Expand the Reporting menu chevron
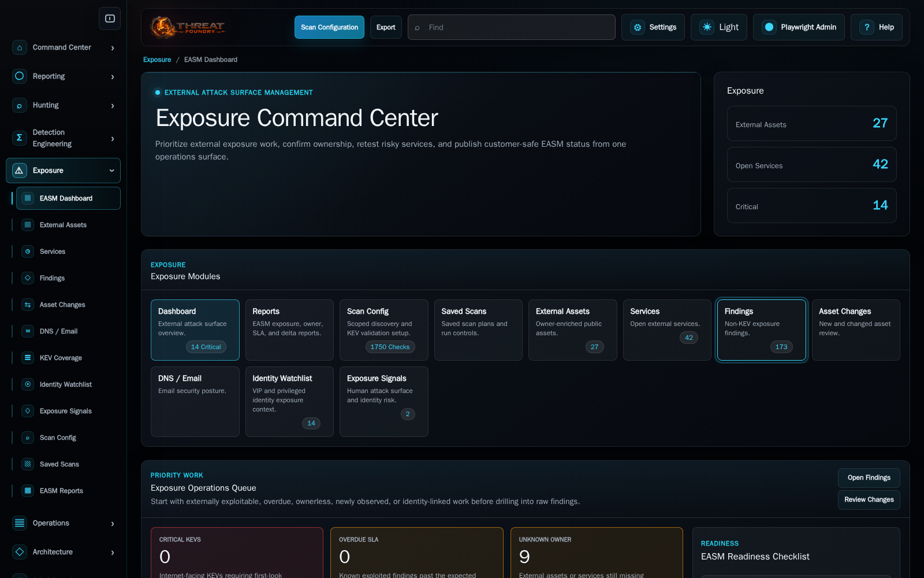This screenshot has height=578, width=924. pyautogui.click(x=113, y=77)
